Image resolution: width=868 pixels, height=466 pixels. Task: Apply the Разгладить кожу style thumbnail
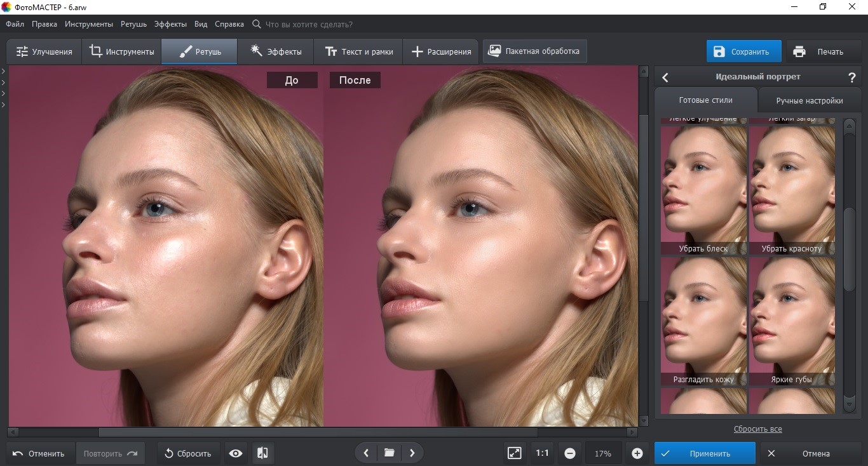pos(703,321)
